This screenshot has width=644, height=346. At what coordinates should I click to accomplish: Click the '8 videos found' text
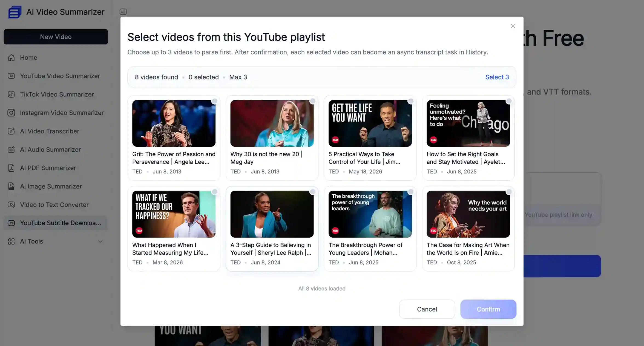point(156,77)
